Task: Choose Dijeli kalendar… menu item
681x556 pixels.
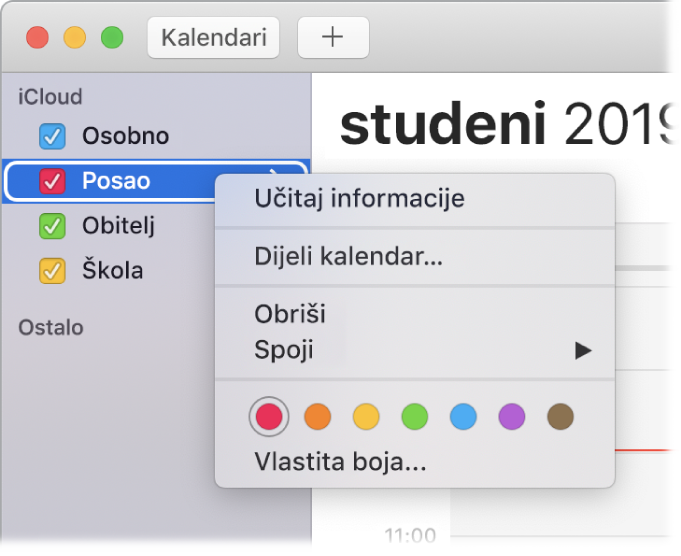Action: 415,256
